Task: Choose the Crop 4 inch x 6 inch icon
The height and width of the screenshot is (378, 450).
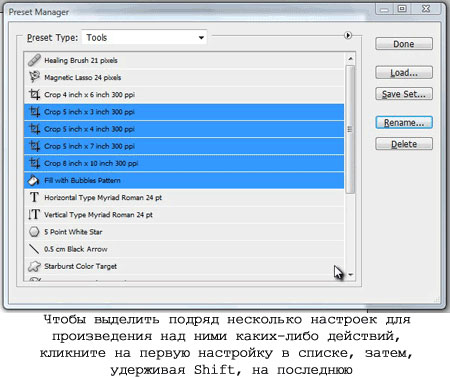Action: (34, 95)
